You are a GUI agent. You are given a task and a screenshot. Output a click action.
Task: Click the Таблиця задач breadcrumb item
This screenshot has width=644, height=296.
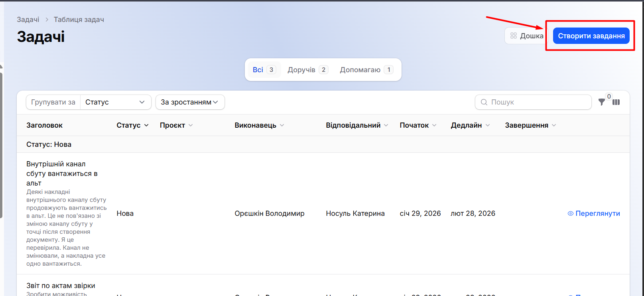pyautogui.click(x=79, y=20)
